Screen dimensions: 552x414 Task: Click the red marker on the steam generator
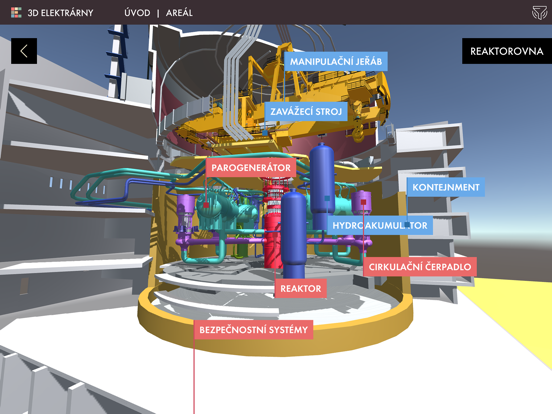click(x=206, y=205)
